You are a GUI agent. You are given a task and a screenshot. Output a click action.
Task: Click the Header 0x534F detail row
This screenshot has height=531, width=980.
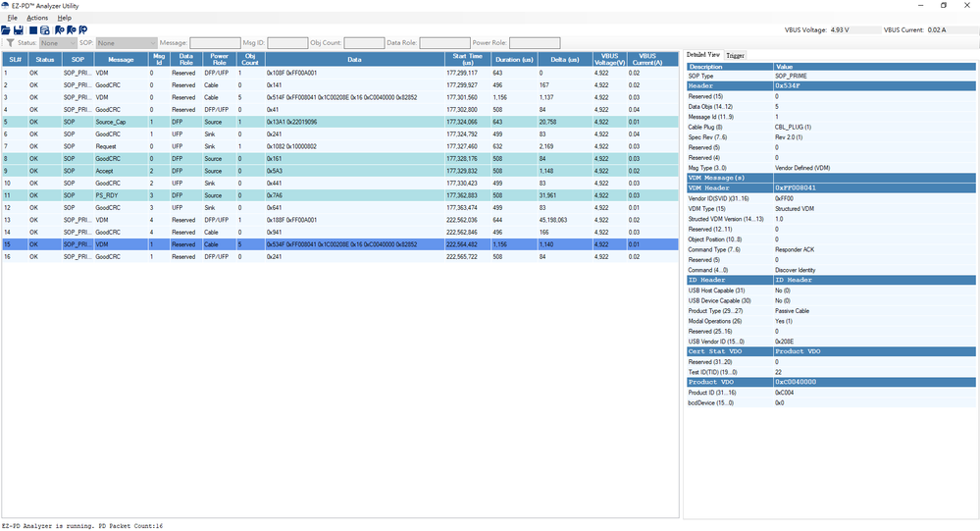[831, 85]
